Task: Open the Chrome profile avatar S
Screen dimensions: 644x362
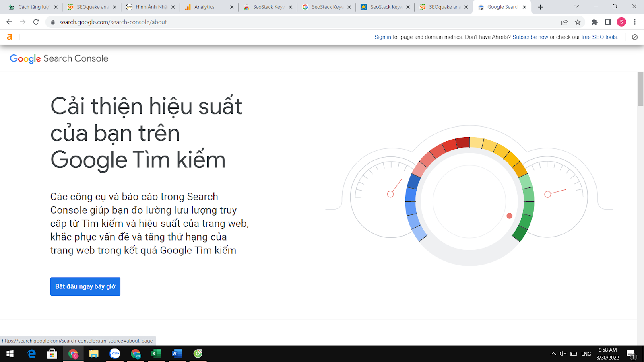Action: (x=621, y=22)
